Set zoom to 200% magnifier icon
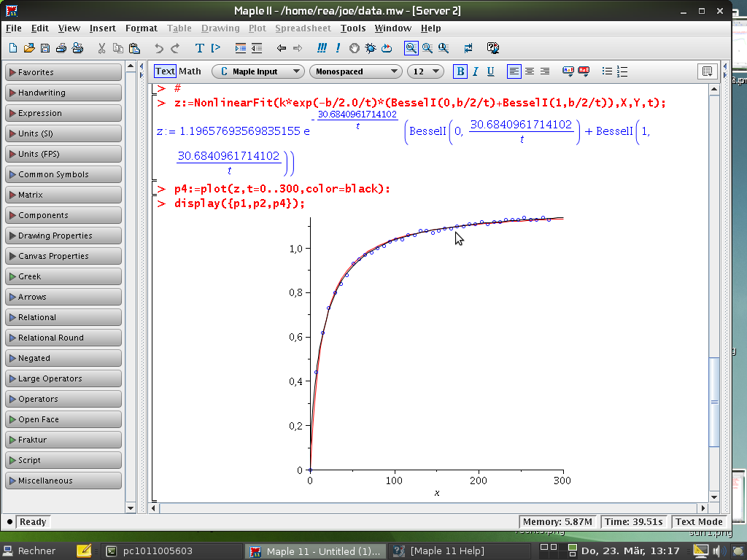 [x=444, y=48]
